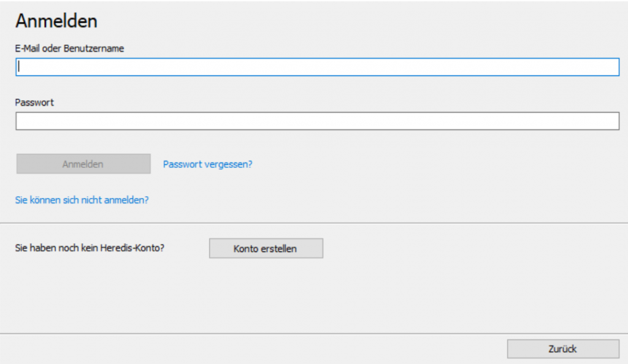Open the Passwort vergessen? link
This screenshot has width=628, height=364.
click(x=207, y=164)
